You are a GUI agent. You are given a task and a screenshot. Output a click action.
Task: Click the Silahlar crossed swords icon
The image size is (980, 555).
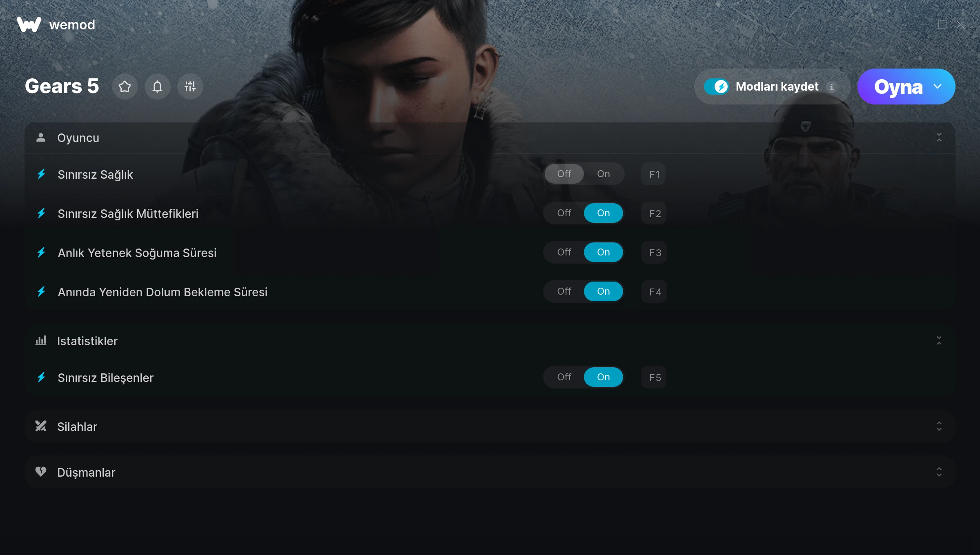pyautogui.click(x=41, y=426)
